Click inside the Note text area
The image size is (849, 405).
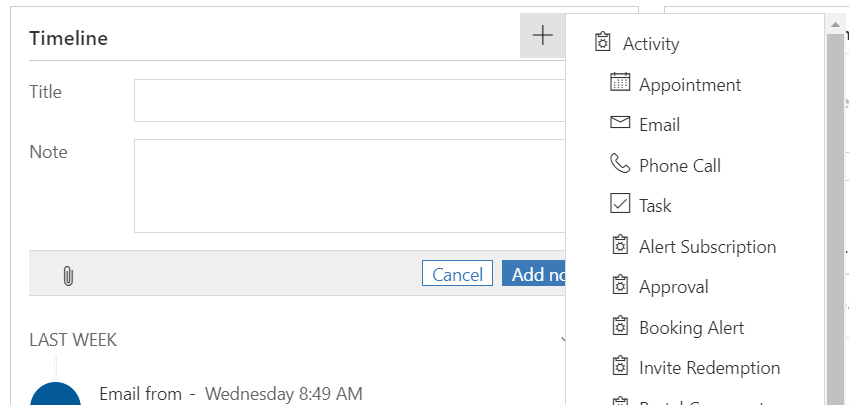point(350,186)
